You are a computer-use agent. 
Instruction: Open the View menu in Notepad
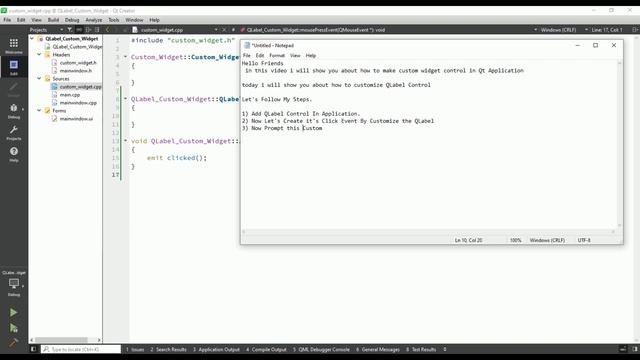(295, 56)
